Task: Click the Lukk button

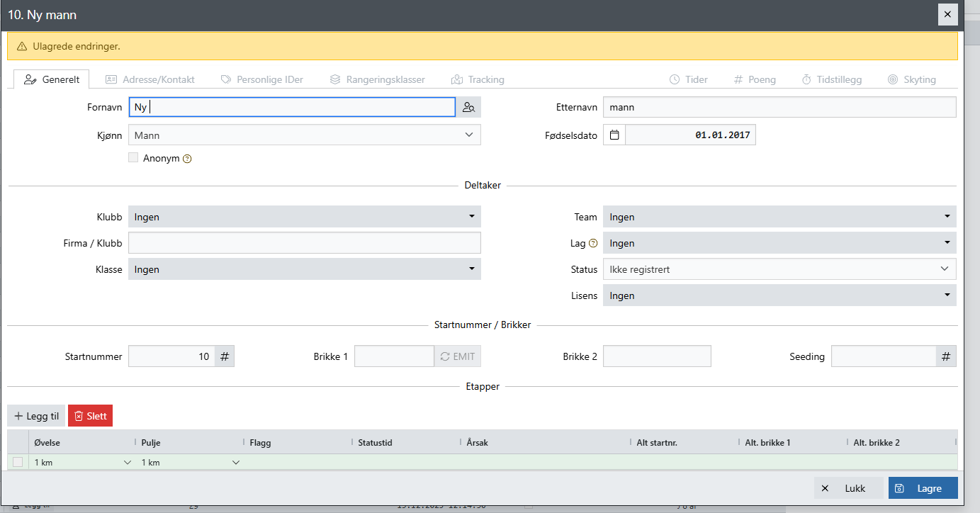Action: tap(848, 488)
